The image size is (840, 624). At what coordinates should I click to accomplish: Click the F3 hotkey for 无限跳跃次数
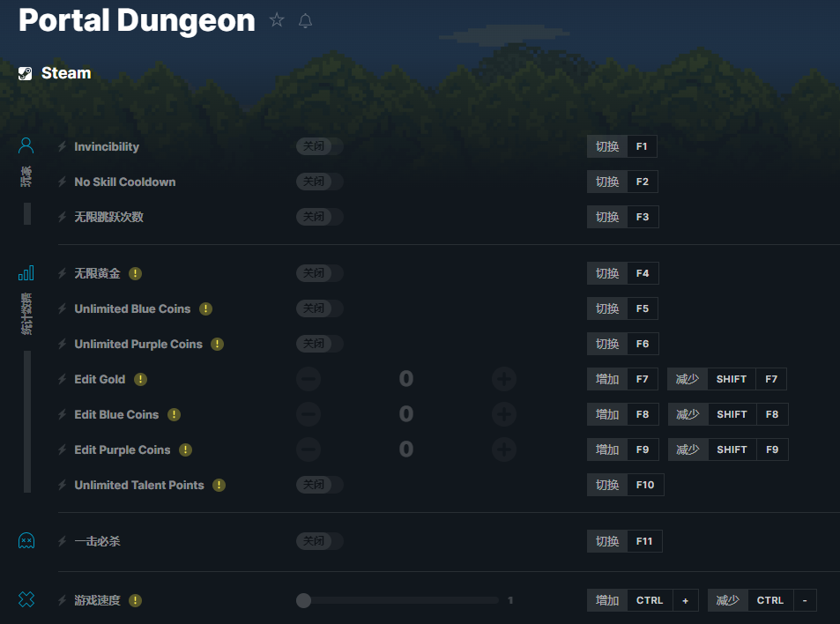tap(622, 217)
